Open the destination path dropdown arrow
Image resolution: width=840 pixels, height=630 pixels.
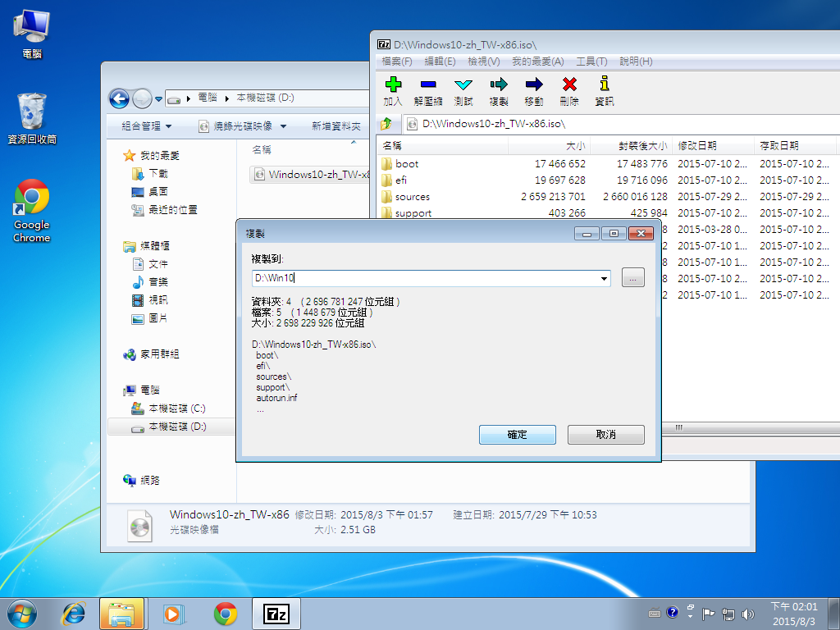[x=604, y=279]
